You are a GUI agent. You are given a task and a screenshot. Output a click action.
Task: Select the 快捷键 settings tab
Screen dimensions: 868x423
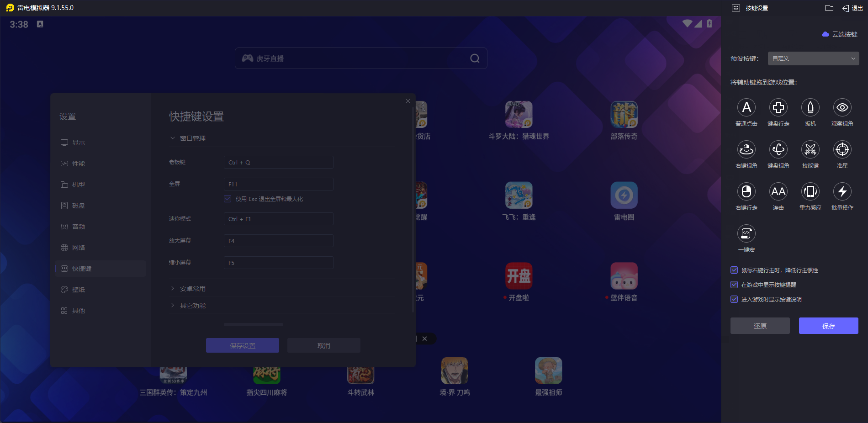click(x=101, y=269)
